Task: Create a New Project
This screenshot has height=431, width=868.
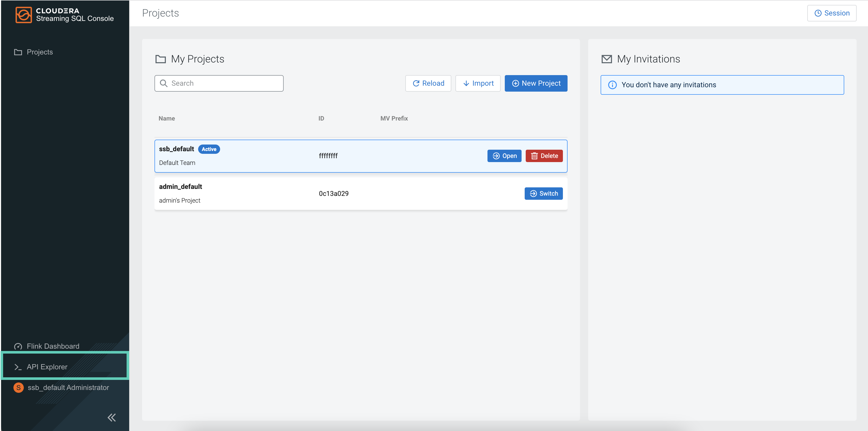Action: (x=536, y=83)
